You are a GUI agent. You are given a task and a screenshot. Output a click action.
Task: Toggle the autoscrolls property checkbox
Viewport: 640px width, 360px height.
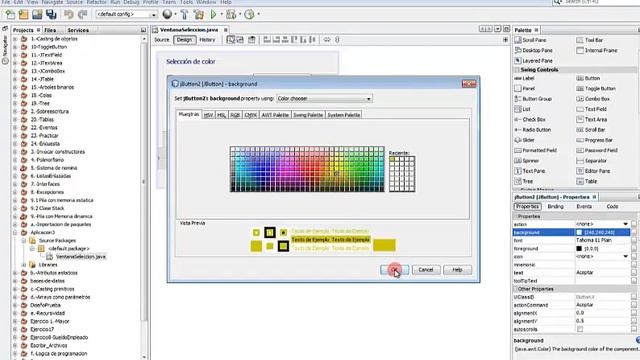click(x=580, y=329)
